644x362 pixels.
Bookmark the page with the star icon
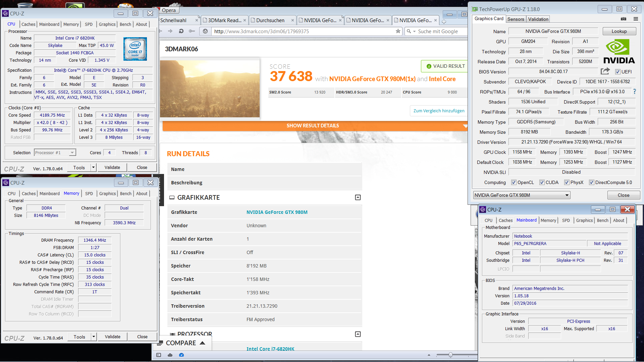click(x=398, y=31)
